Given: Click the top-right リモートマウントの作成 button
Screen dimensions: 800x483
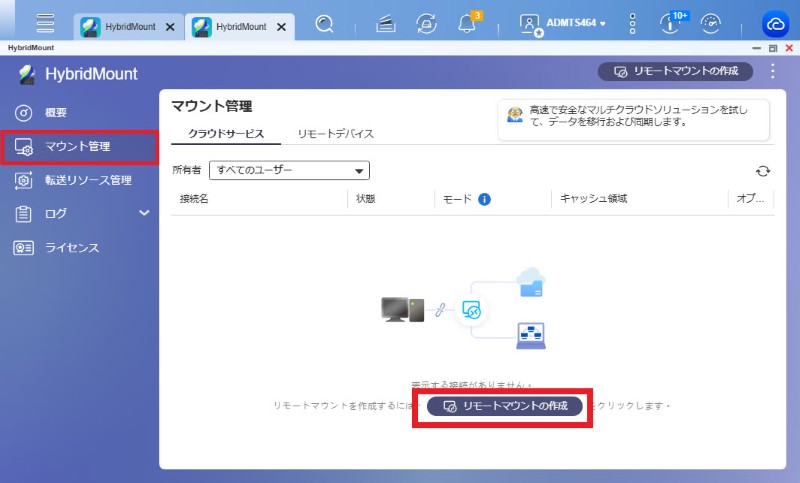Looking at the screenshot, I should pyautogui.click(x=675, y=72).
